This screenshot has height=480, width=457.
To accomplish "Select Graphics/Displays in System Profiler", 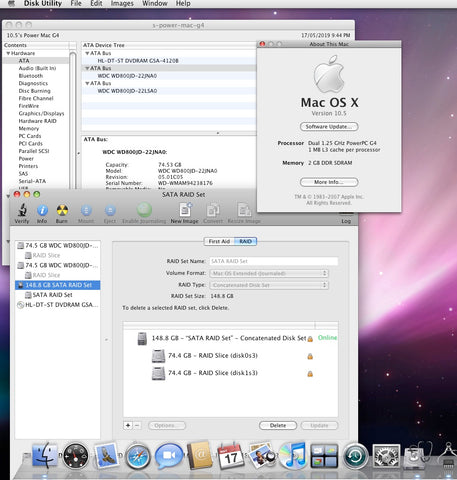I will point(41,113).
